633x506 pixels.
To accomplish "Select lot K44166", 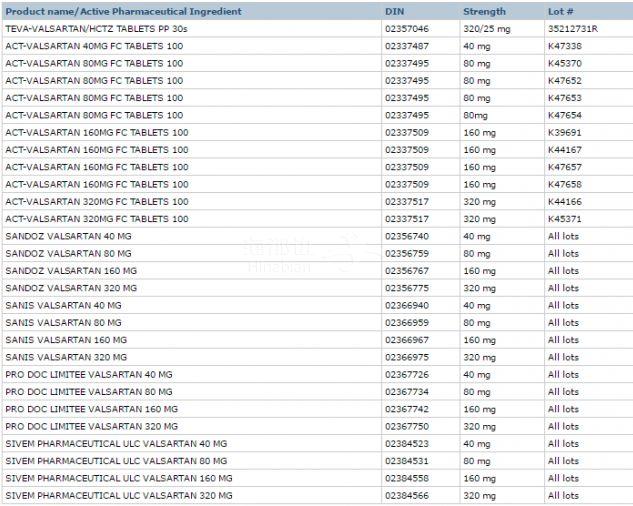I will (565, 202).
